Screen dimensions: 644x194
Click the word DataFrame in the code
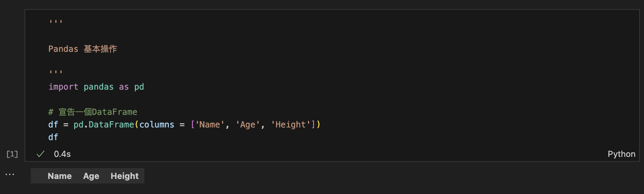point(111,125)
